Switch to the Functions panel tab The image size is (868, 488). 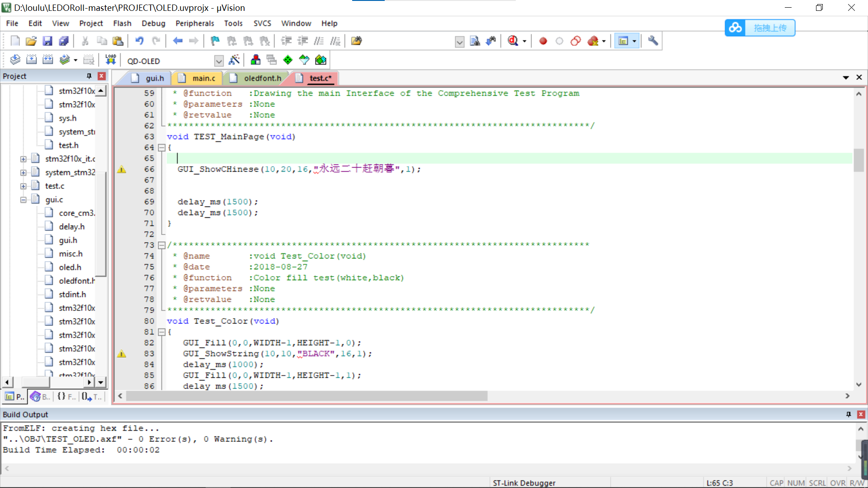(x=66, y=397)
